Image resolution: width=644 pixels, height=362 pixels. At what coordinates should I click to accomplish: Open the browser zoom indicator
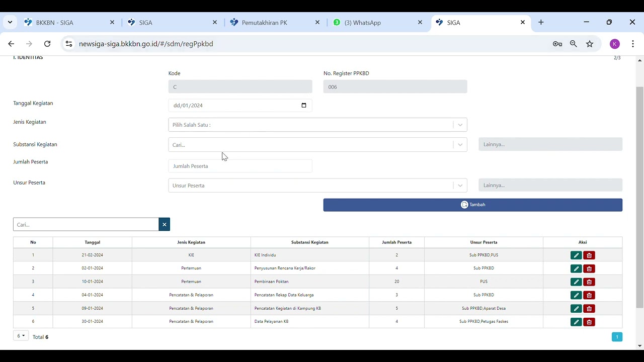pos(574,44)
